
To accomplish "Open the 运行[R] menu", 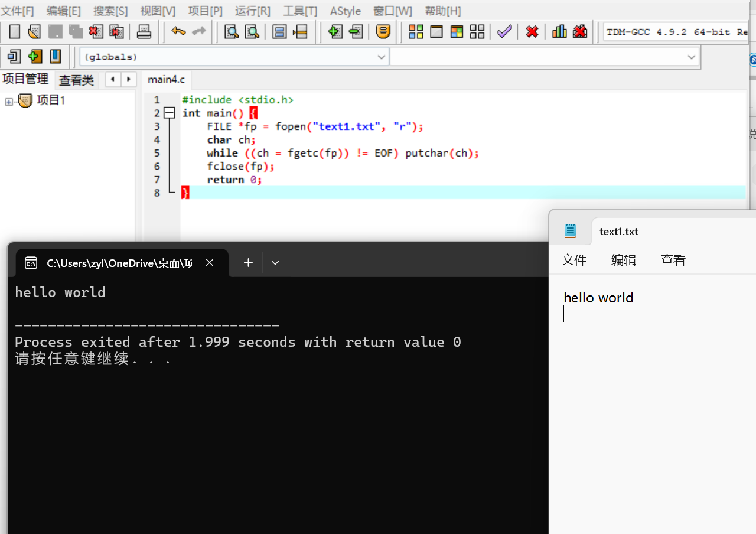I will tap(253, 11).
